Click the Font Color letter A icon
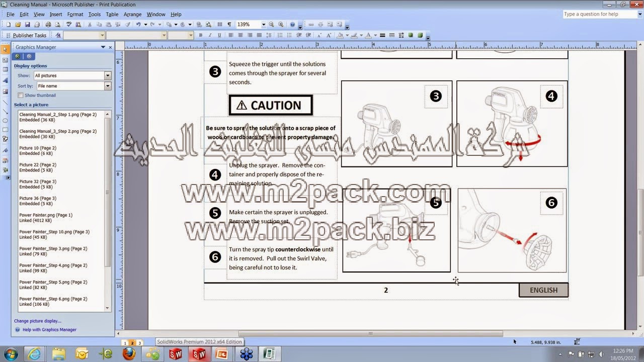 pyautogui.click(x=368, y=35)
